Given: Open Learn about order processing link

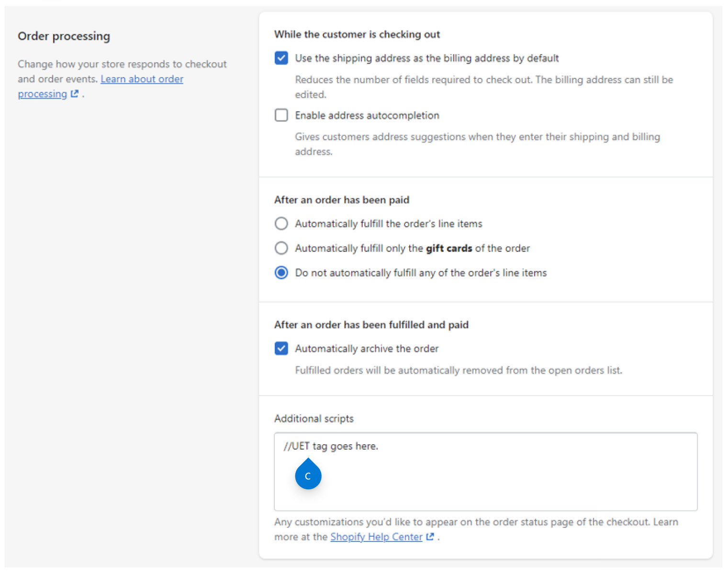Looking at the screenshot, I should [101, 86].
